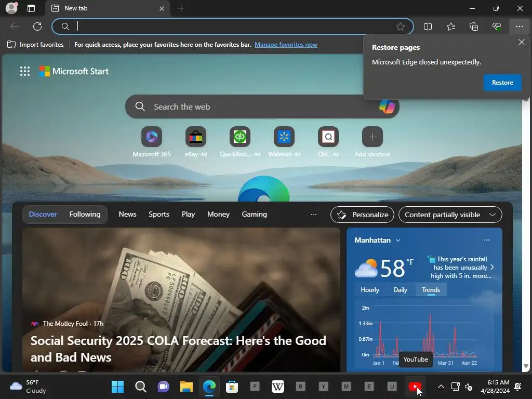The width and height of the screenshot is (532, 399).
Task: Open Collections icon in toolbar
Action: (474, 26)
